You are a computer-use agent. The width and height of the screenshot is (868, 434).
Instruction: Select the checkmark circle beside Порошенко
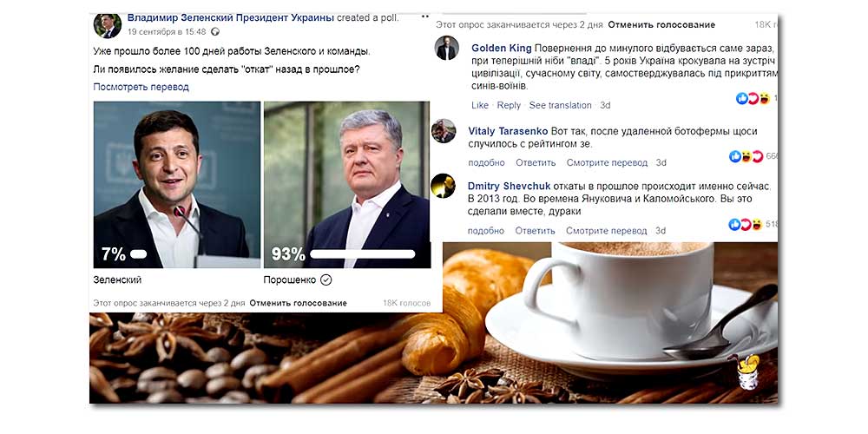(x=326, y=280)
